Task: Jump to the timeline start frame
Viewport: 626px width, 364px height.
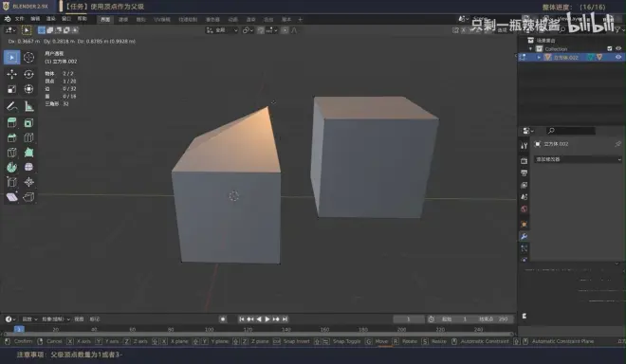Action: click(242, 318)
